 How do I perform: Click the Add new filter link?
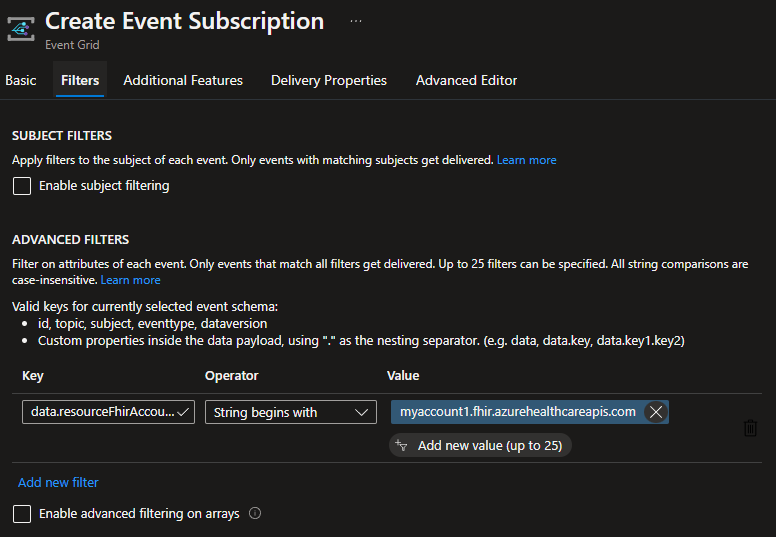(58, 482)
